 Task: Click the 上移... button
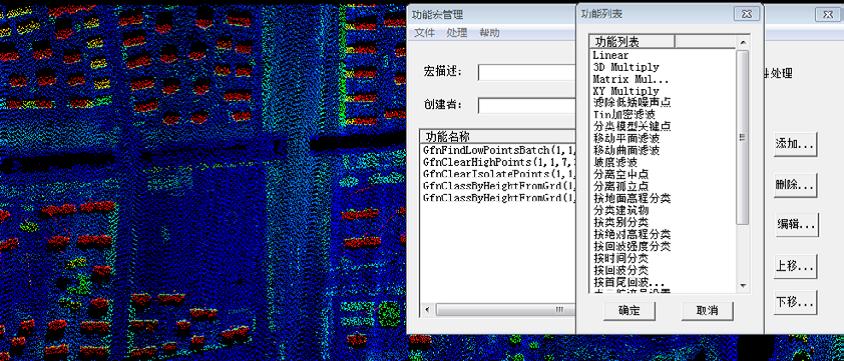(795, 266)
